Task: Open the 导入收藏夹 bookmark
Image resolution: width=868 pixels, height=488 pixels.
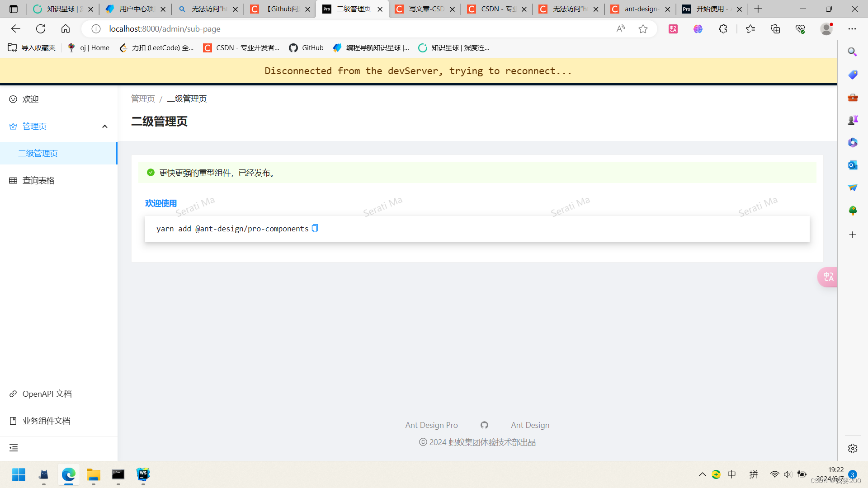Action: tap(32, 47)
